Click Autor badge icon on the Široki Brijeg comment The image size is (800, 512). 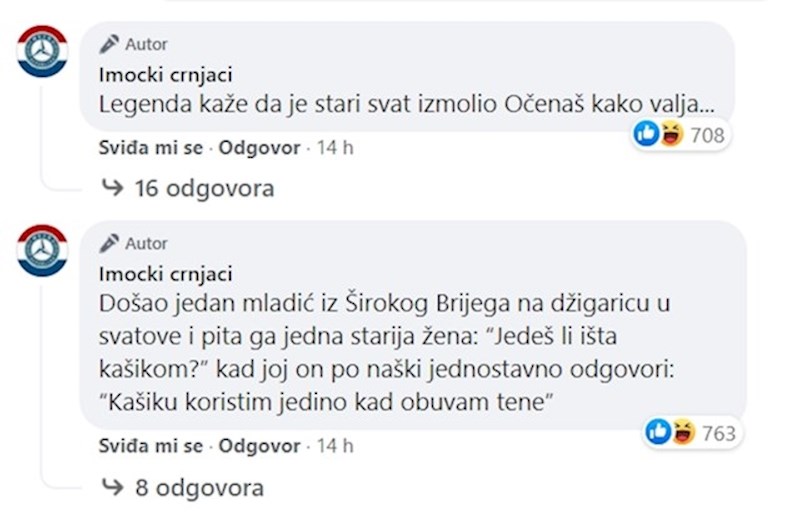(108, 243)
